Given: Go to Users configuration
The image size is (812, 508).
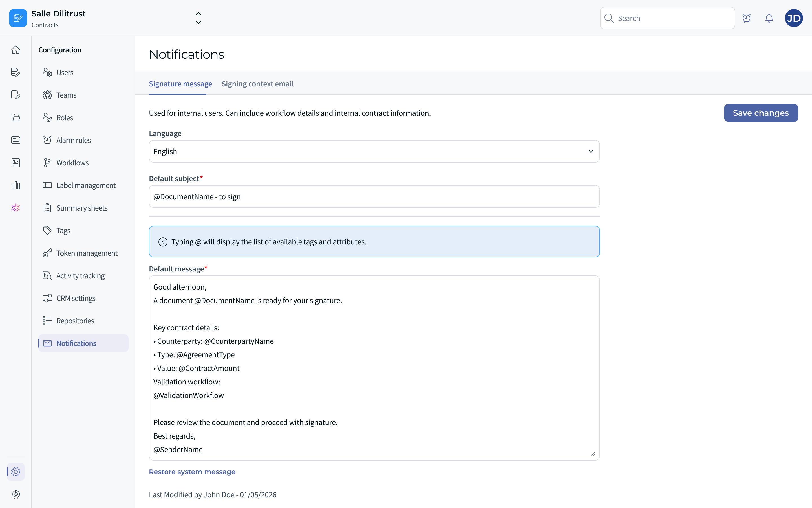Looking at the screenshot, I should point(83,72).
